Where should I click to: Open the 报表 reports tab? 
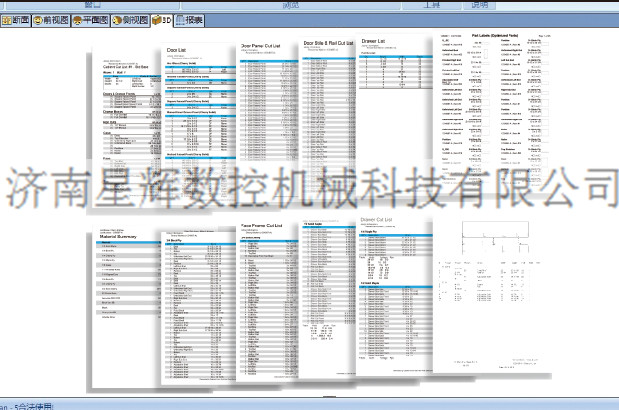tap(189, 20)
